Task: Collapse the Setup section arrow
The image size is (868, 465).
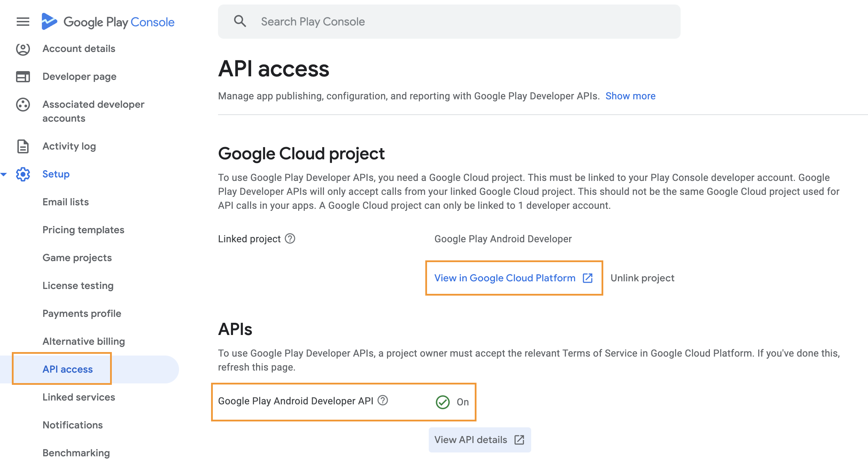Action: pyautogui.click(x=4, y=174)
